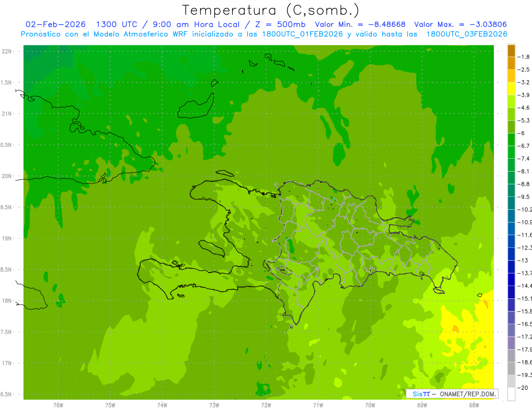
Task: Click '1800UTC_03FEB2026' valid-until time text
Action: (467, 34)
